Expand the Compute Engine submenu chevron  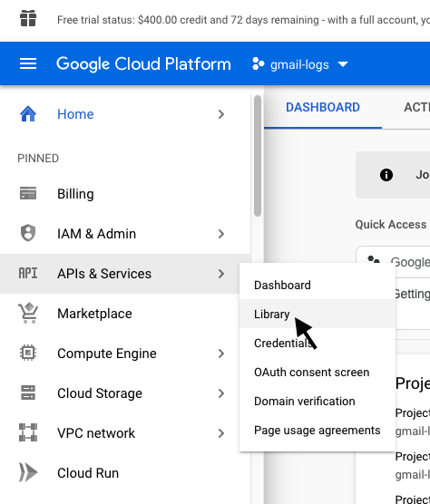[221, 354]
